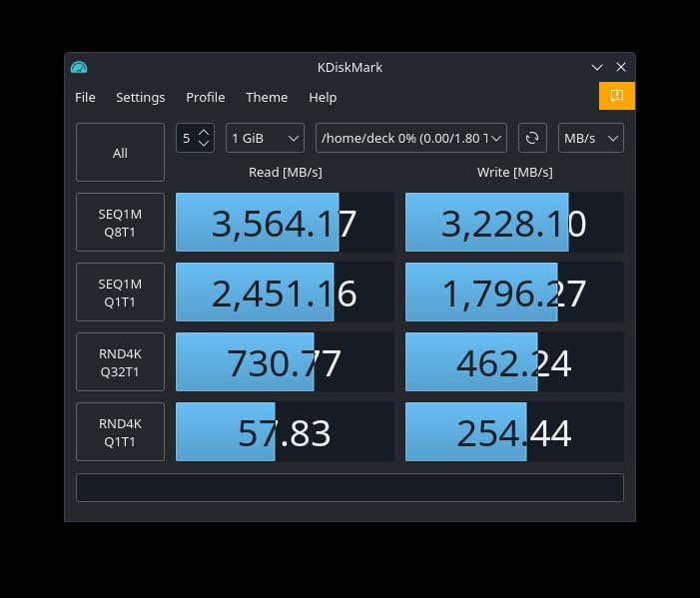Start the SEQ1M Q1T1 benchmark
This screenshot has width=700, height=598.
120,292
